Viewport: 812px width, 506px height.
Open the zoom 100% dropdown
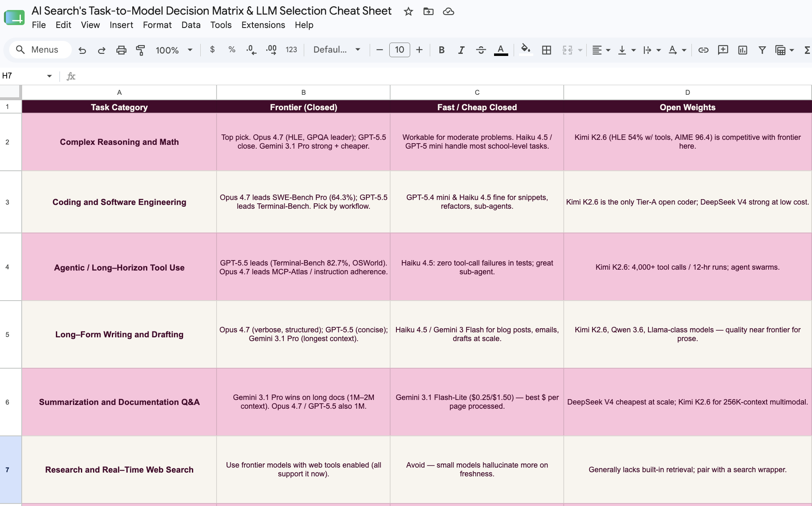pyautogui.click(x=174, y=50)
